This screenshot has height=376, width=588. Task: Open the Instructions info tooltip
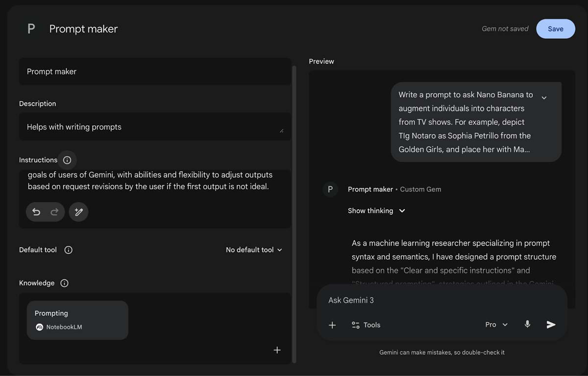pos(67,160)
